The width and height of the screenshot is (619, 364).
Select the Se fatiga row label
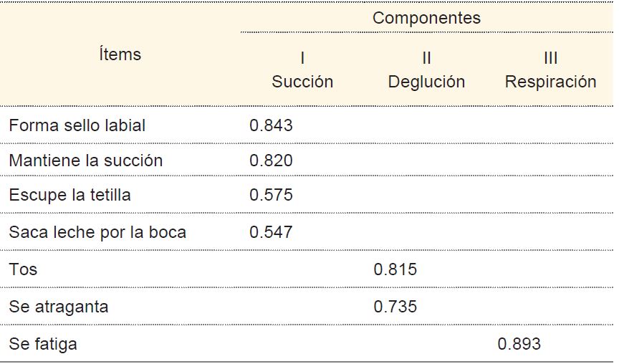point(43,344)
